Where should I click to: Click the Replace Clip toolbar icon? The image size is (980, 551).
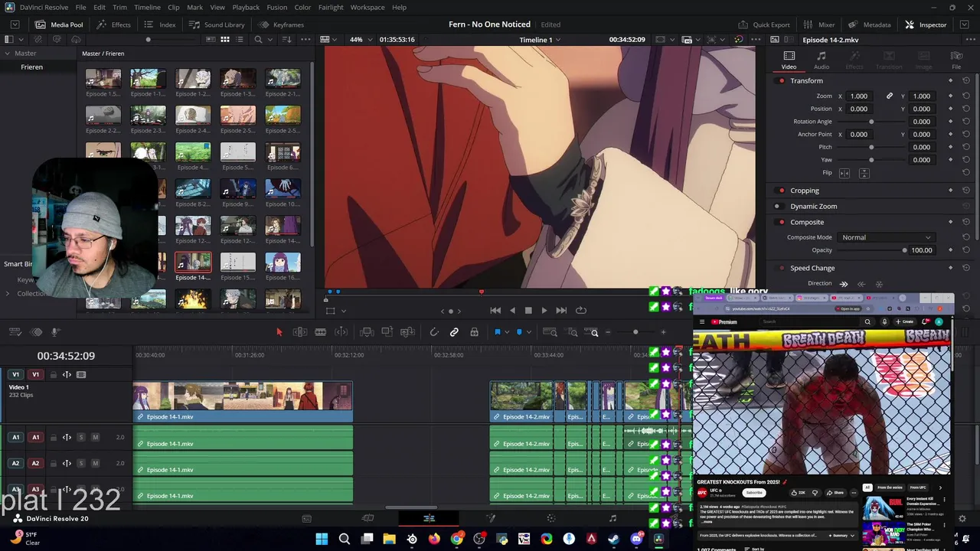tap(407, 332)
